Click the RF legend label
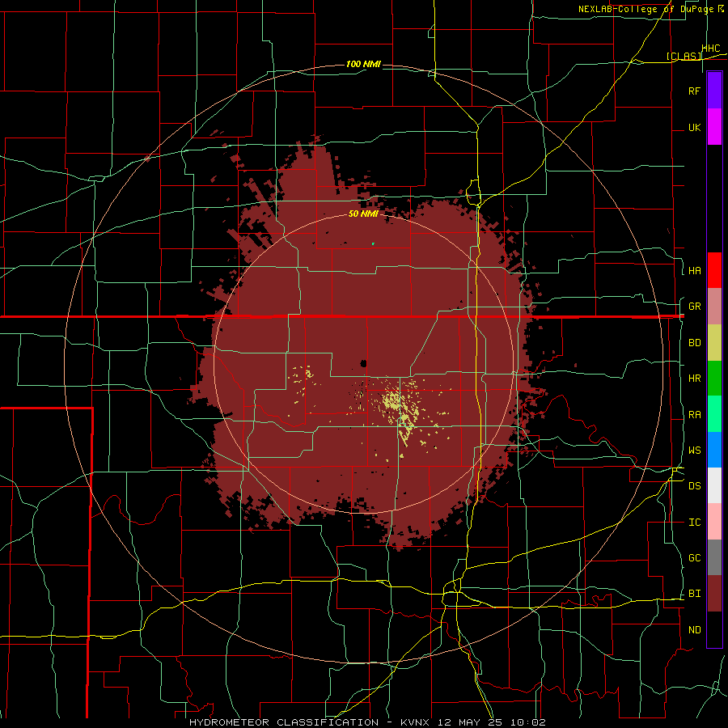Screen dimensions: 728x728 [x=694, y=91]
